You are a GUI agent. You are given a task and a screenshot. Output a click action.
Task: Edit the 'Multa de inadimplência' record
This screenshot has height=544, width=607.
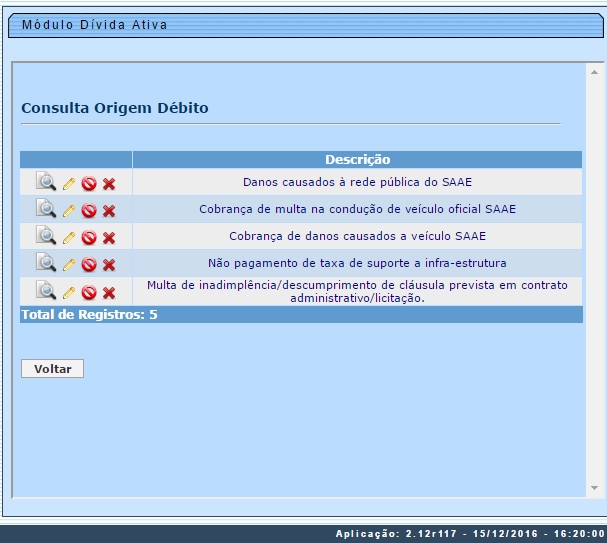(x=69, y=293)
